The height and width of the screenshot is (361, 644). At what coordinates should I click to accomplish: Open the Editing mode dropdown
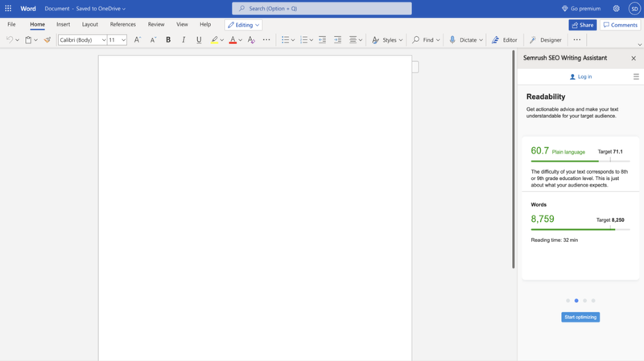(244, 25)
